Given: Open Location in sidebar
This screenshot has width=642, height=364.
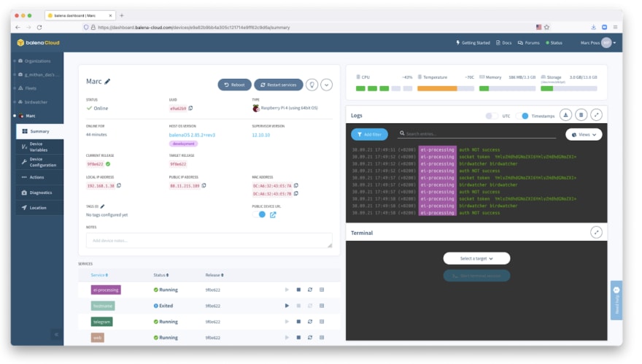Looking at the screenshot, I should [x=39, y=208].
